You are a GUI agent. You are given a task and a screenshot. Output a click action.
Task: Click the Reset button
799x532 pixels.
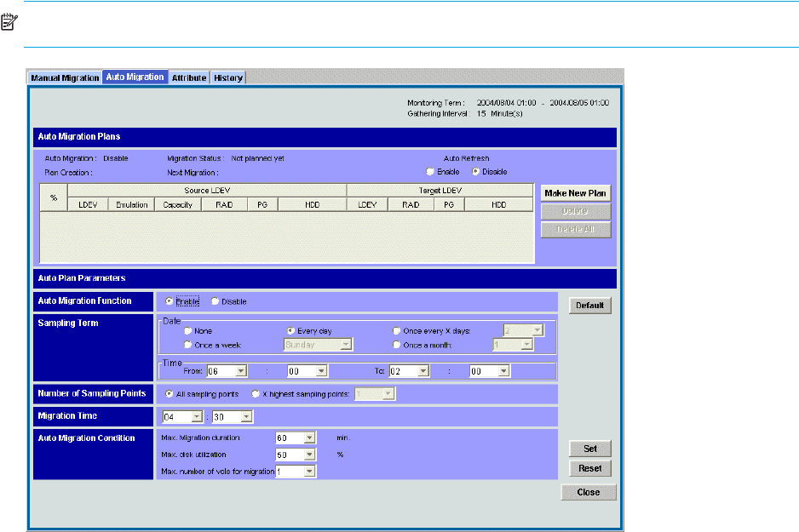click(589, 468)
